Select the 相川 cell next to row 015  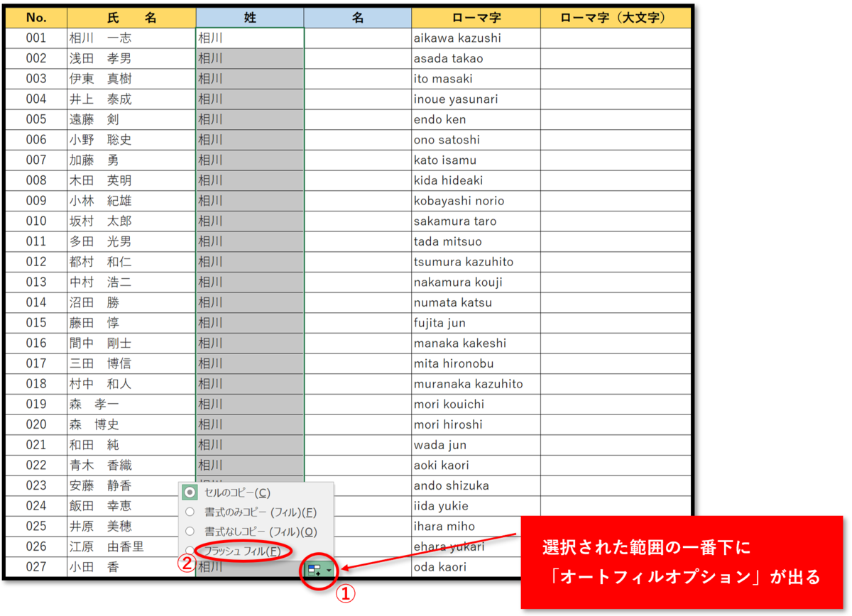point(250,323)
